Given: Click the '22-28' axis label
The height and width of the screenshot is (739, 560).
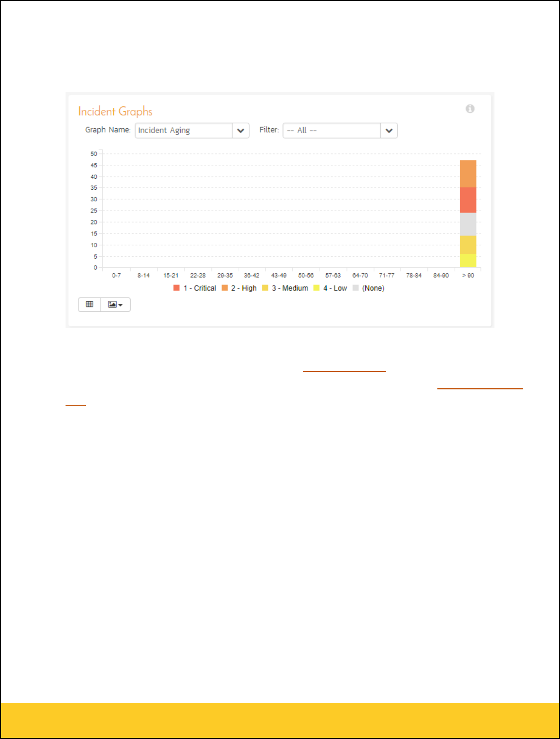Looking at the screenshot, I should 198,276.
